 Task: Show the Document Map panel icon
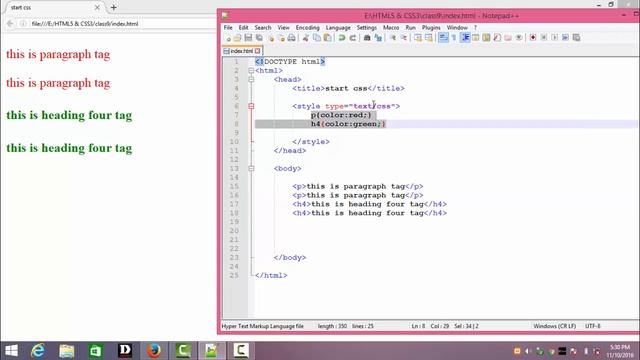(486, 38)
